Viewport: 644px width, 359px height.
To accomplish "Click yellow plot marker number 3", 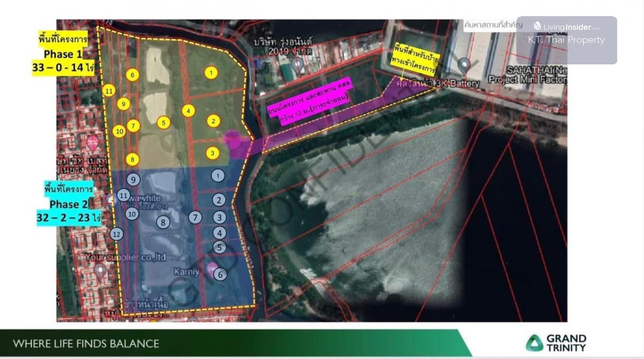I will (x=213, y=153).
